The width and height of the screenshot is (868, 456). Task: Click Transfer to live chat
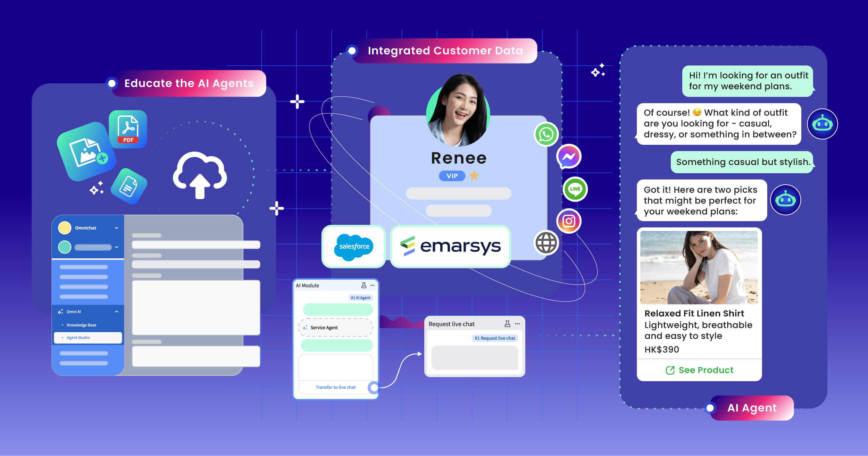click(335, 387)
